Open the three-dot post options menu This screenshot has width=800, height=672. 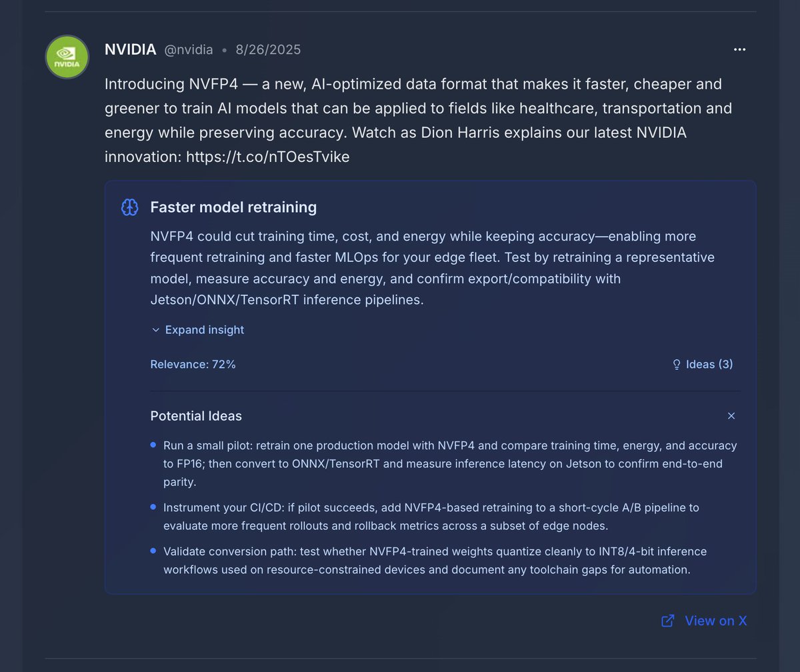click(x=739, y=49)
